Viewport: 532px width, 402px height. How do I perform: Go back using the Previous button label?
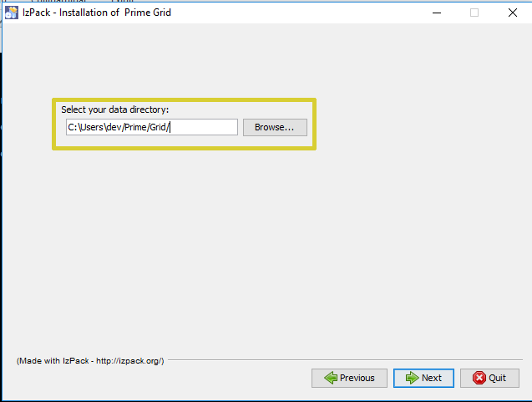point(357,378)
